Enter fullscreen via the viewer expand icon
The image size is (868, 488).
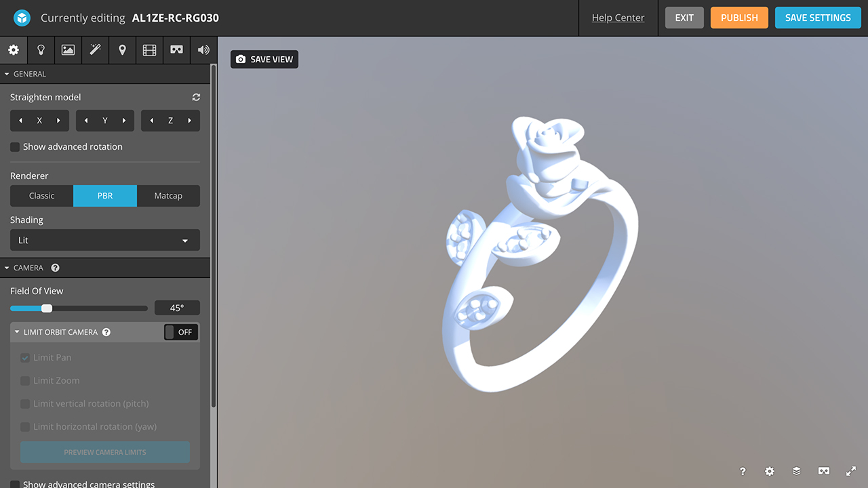(851, 471)
